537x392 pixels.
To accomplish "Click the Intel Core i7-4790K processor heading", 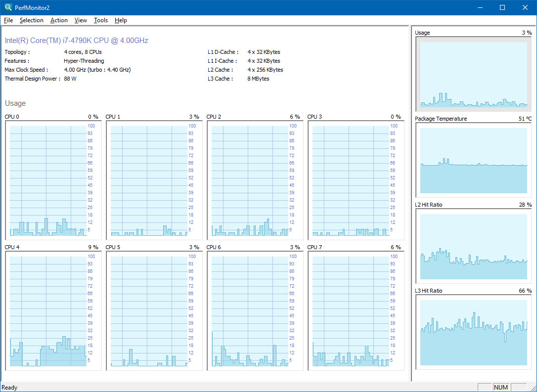I will (x=77, y=41).
